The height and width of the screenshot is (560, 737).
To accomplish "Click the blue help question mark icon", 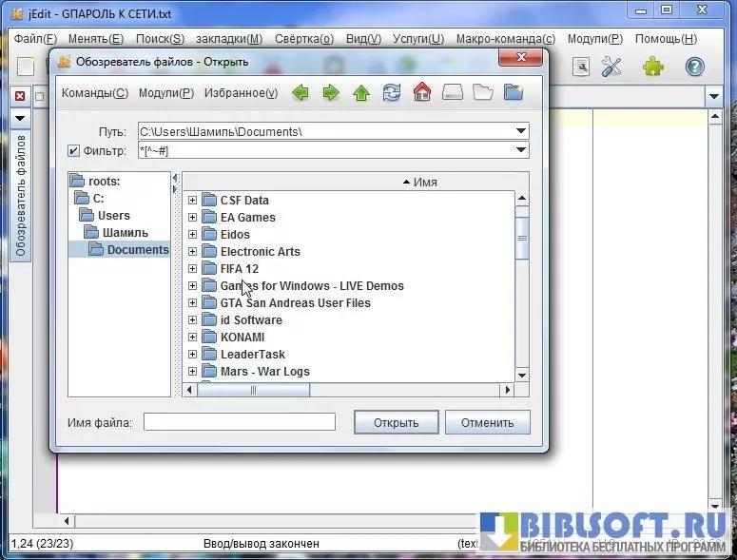I will [x=695, y=67].
